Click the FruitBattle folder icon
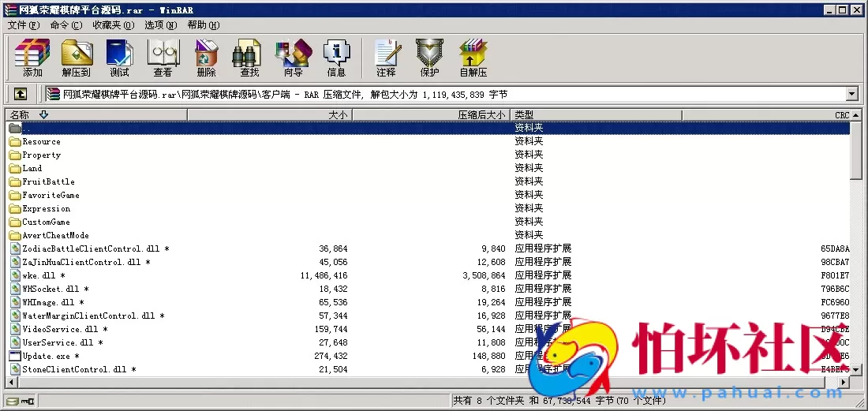Viewport: 868px width, 411px height. click(x=15, y=182)
